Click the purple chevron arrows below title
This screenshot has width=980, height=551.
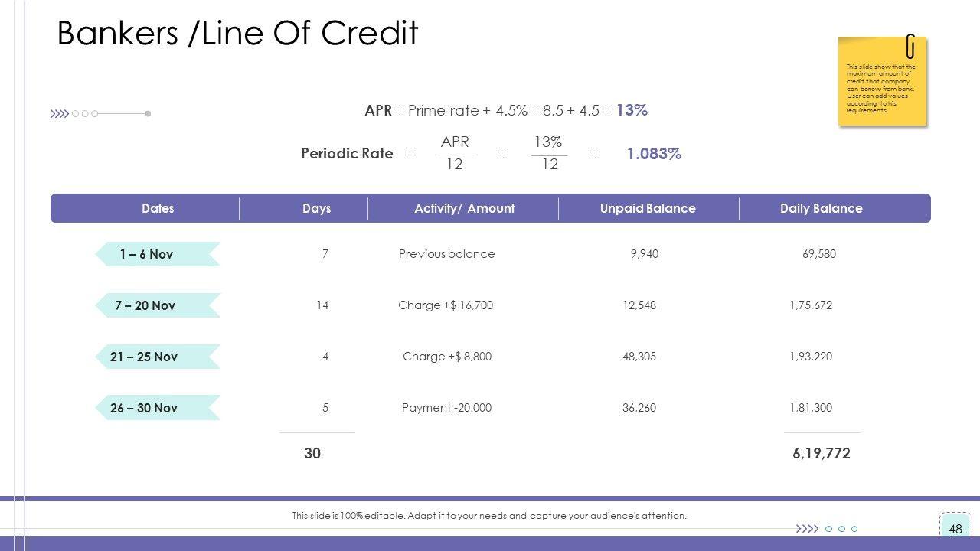[x=59, y=114]
